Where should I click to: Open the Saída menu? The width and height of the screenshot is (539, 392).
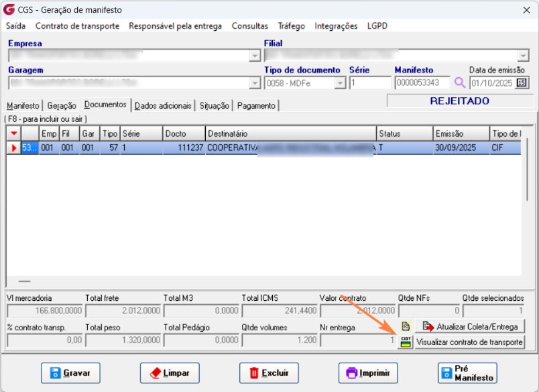[x=16, y=26]
